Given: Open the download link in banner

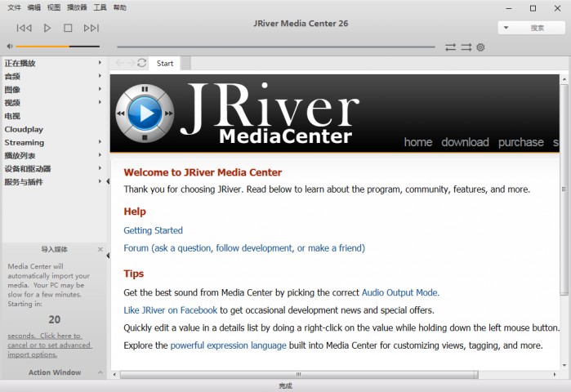Looking at the screenshot, I should click(x=465, y=142).
